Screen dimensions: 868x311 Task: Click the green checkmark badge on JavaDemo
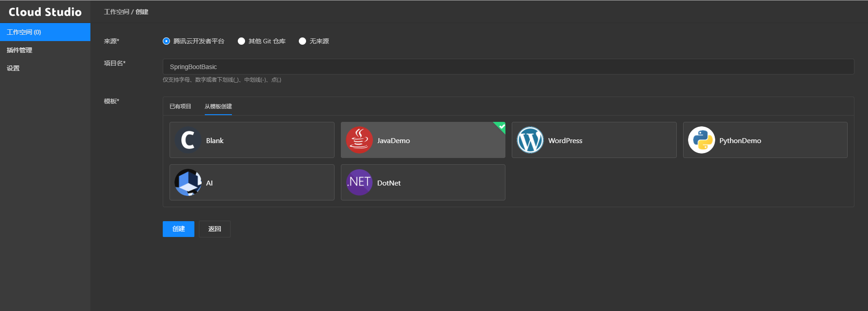pos(501,126)
